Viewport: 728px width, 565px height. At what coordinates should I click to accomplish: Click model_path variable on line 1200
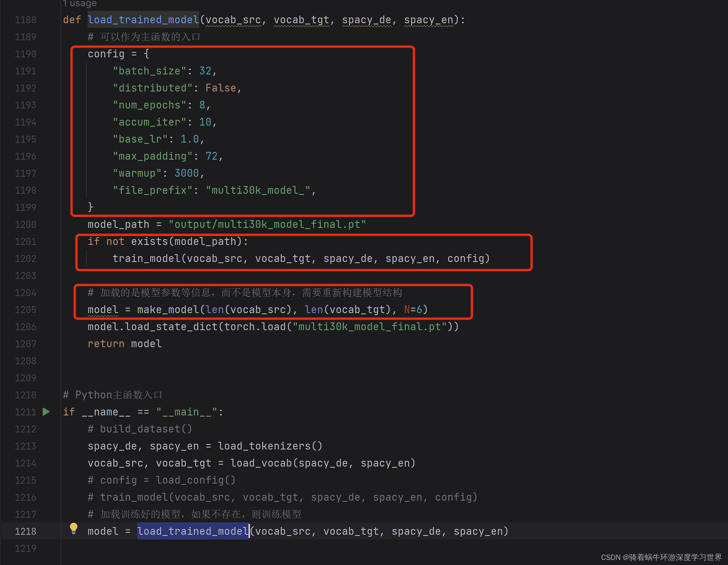[118, 224]
